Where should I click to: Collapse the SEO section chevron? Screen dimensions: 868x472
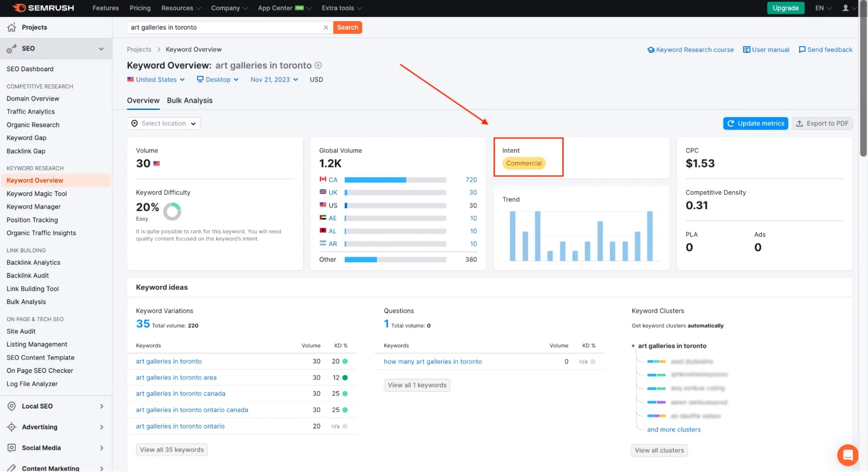point(101,49)
